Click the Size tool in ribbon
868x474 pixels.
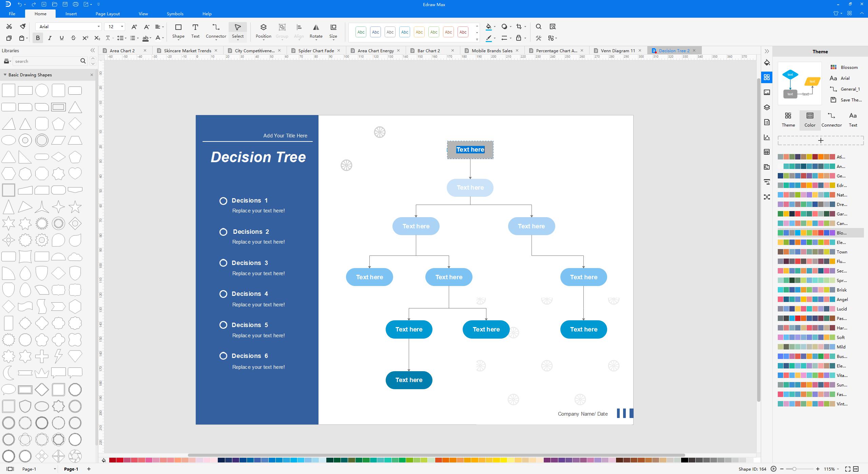(x=334, y=32)
